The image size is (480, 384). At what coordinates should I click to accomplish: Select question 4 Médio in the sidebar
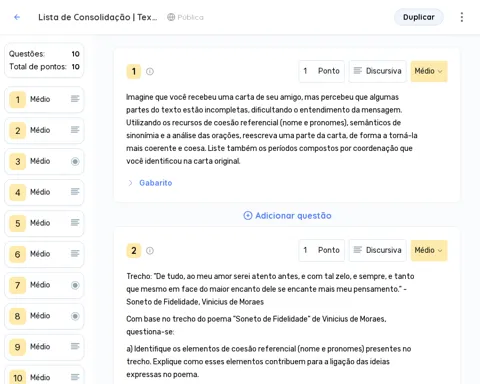click(x=44, y=192)
